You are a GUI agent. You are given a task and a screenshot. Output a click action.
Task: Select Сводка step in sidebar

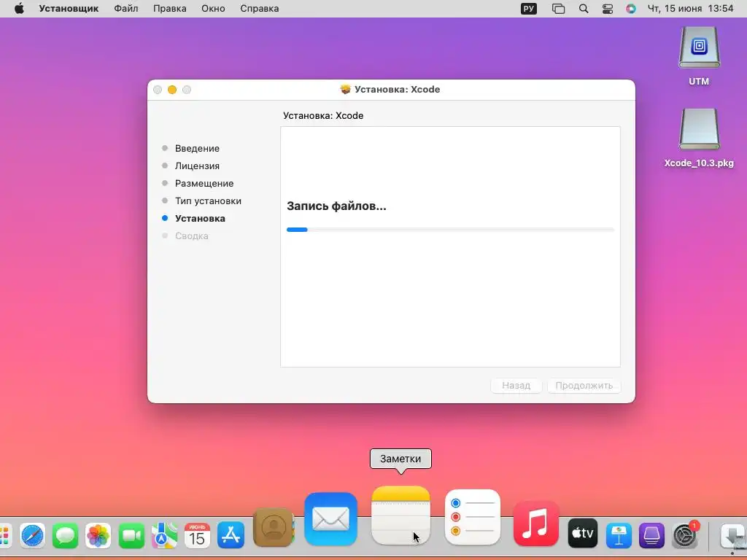click(192, 236)
